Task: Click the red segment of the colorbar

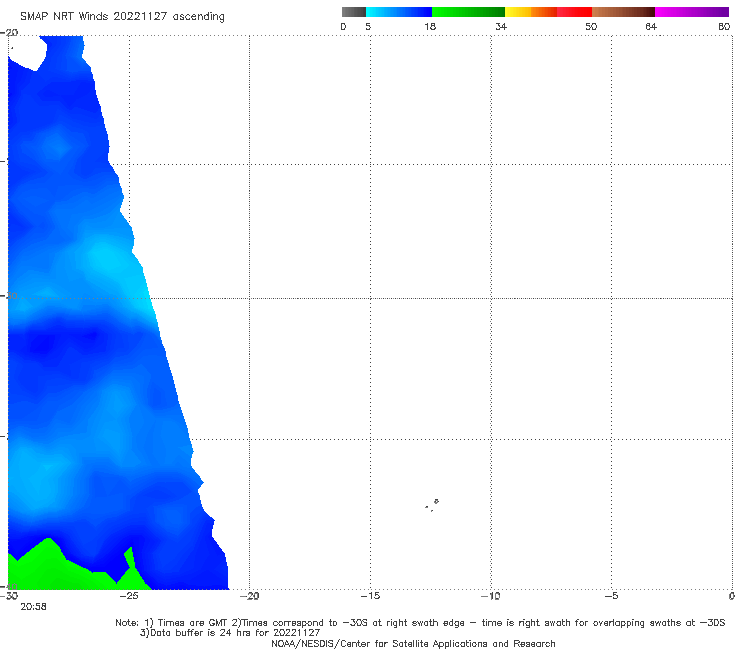Action: click(x=574, y=12)
